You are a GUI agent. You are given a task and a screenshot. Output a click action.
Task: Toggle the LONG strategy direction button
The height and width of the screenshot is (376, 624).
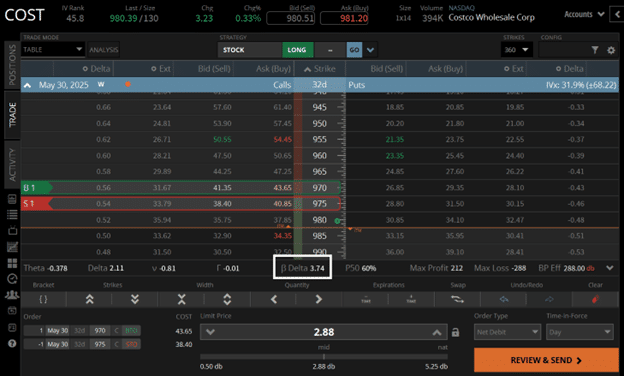(297, 50)
